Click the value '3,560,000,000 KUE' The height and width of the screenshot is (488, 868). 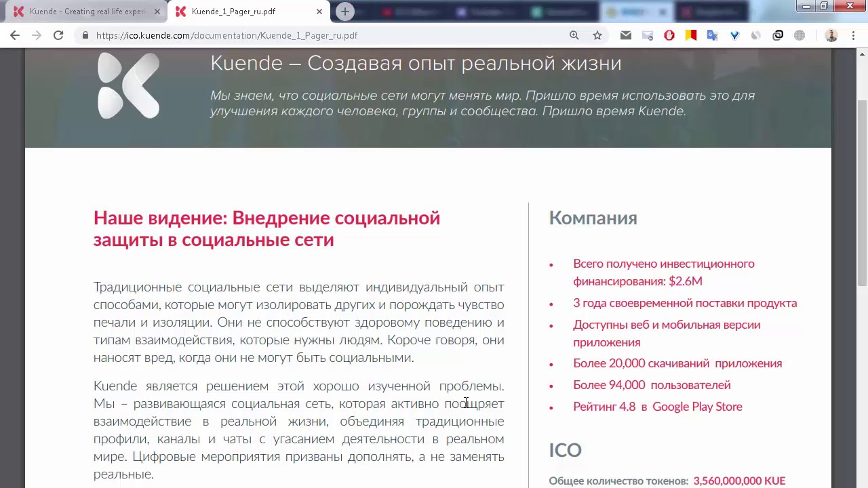(x=739, y=481)
